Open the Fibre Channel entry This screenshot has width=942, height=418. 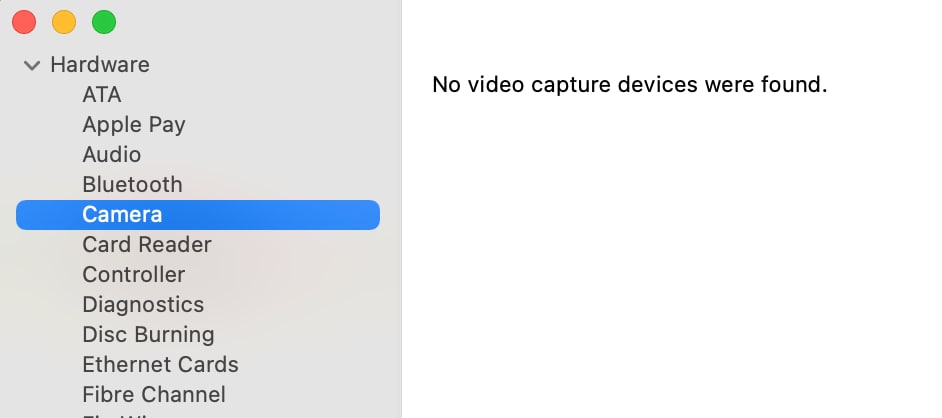coord(154,395)
